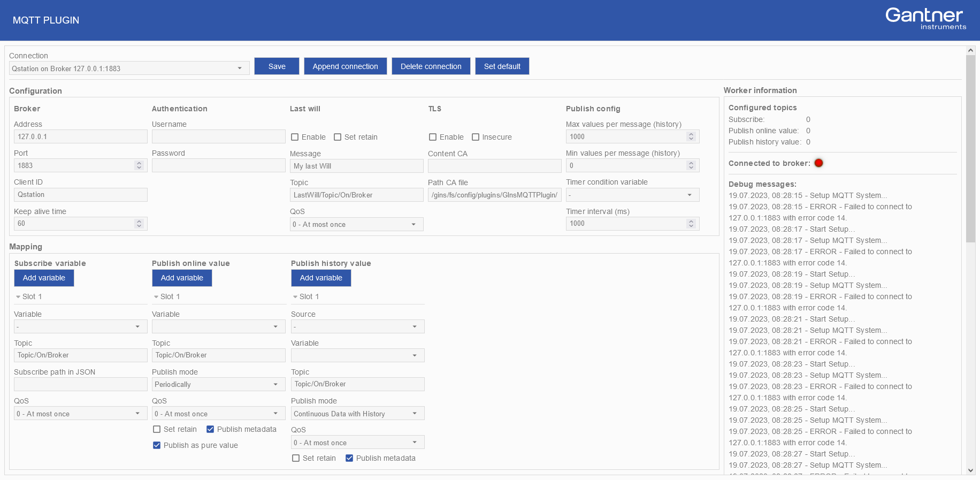Collapse Slot 1 under Publish history value

click(295, 297)
